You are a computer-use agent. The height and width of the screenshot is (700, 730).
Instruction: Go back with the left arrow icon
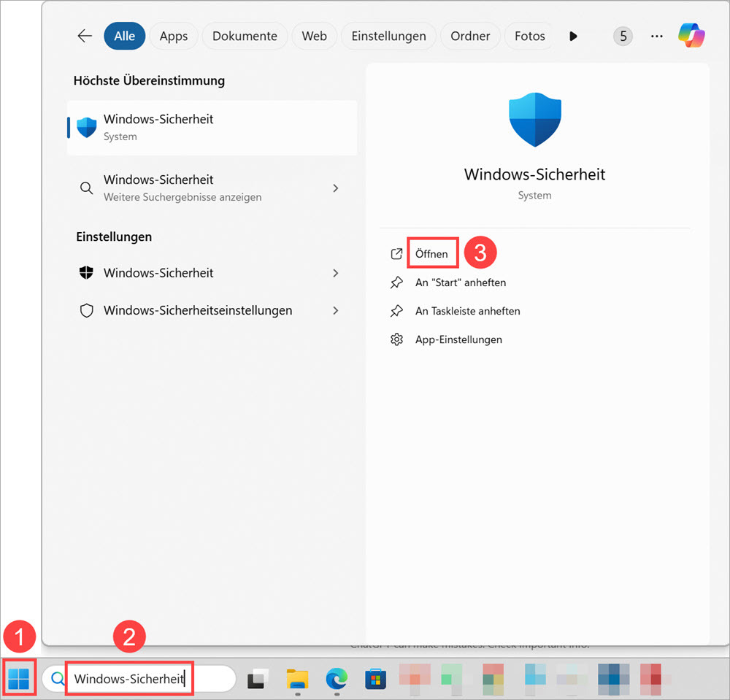[x=85, y=36]
